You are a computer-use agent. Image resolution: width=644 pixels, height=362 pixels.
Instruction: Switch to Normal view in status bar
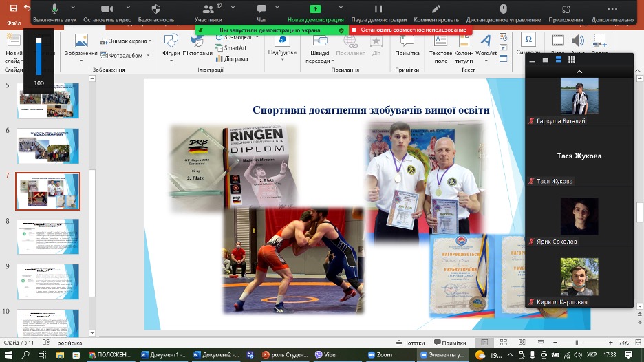coord(484,343)
